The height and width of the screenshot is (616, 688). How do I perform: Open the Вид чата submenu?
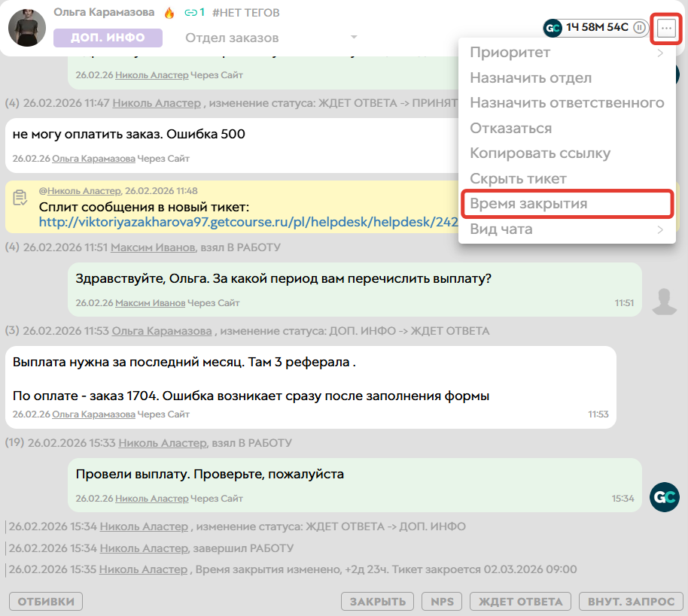[567, 229]
